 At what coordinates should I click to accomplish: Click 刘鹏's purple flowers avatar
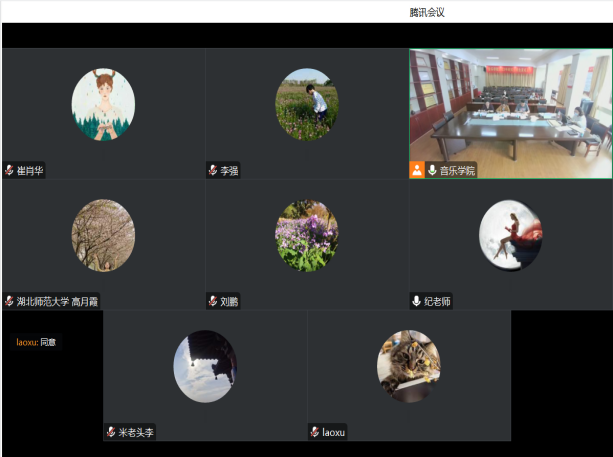[x=306, y=235]
